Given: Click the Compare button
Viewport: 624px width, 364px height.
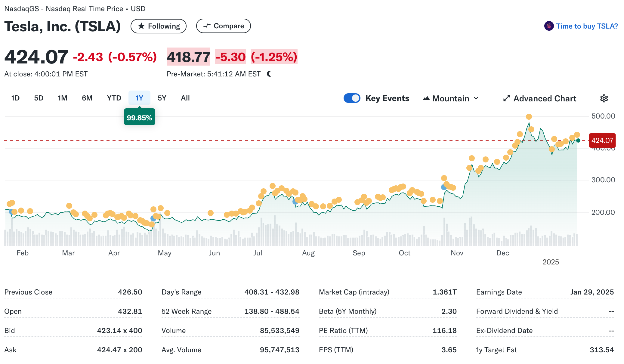Looking at the screenshot, I should [x=223, y=26].
